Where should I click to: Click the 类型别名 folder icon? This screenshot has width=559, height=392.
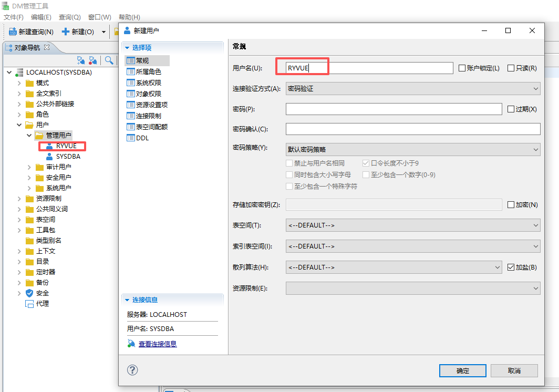point(29,241)
